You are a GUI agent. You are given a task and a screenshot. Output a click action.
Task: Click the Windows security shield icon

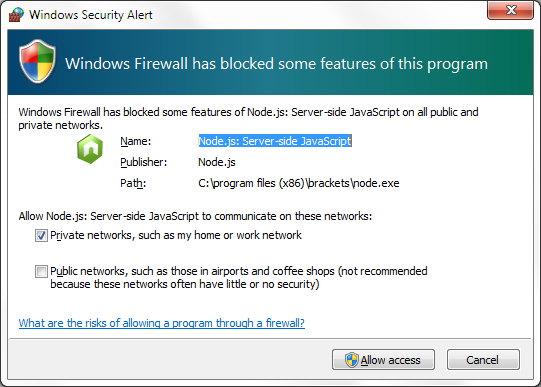tap(38, 61)
